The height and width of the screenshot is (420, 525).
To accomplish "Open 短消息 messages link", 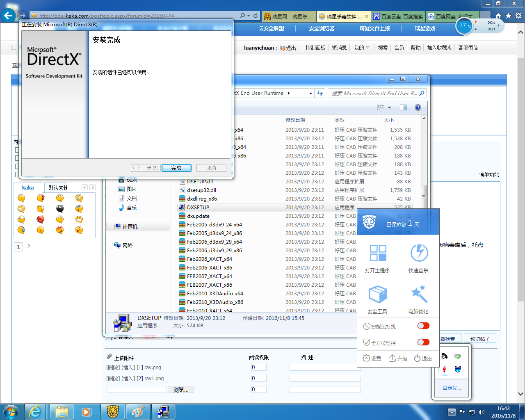I will 339,48.
